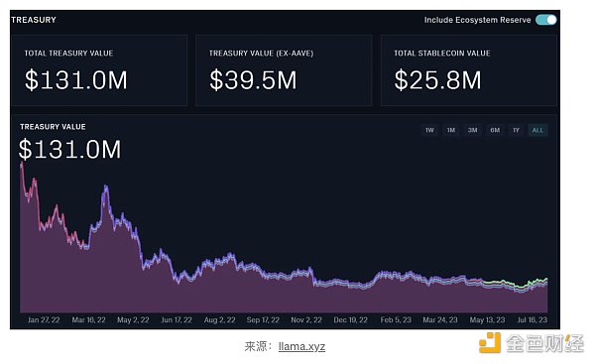Click the Nov 2, 22 axis label

[x=306, y=320]
